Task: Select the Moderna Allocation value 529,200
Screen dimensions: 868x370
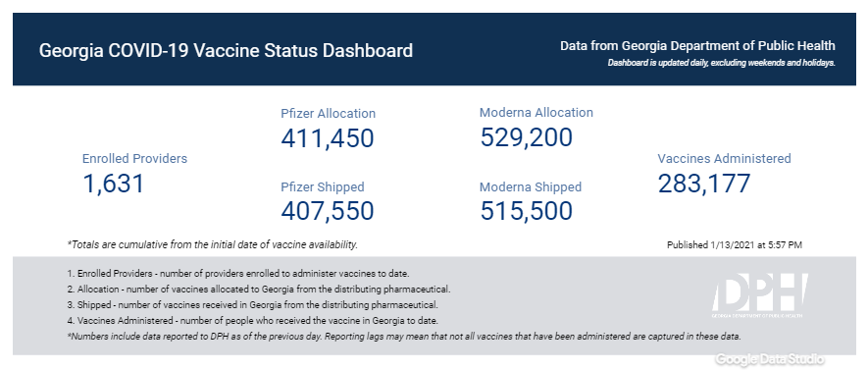Action: coord(527,136)
